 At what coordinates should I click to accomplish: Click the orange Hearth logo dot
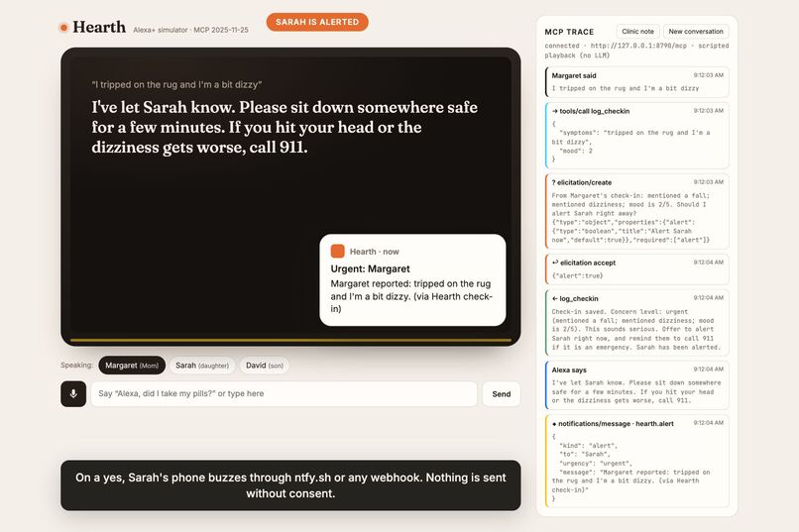click(x=63, y=28)
